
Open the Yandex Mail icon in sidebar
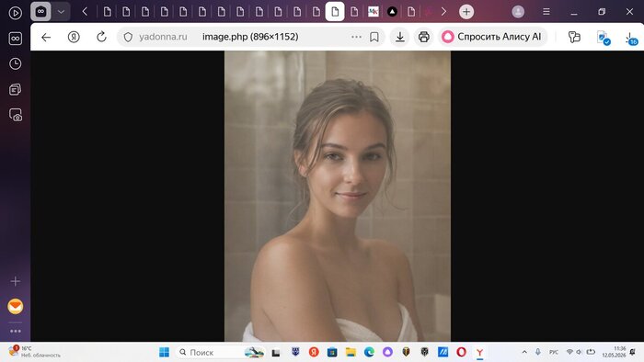pos(16,306)
